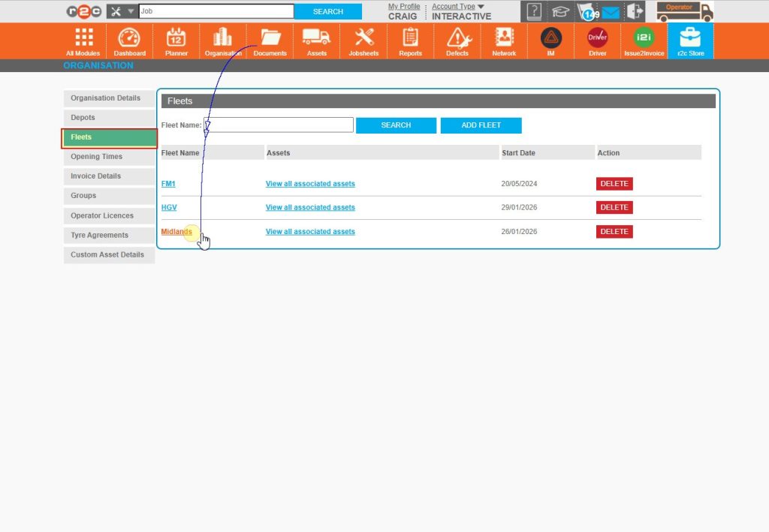Open the r2c Store module
This screenshot has width=769, height=532.
pyautogui.click(x=691, y=41)
